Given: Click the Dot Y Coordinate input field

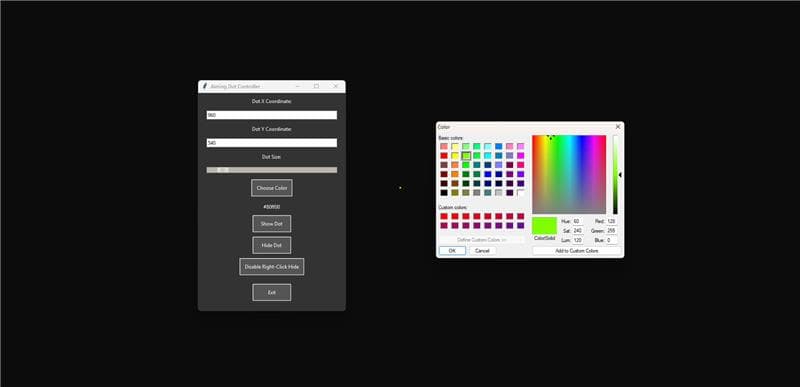Looking at the screenshot, I should [271, 143].
